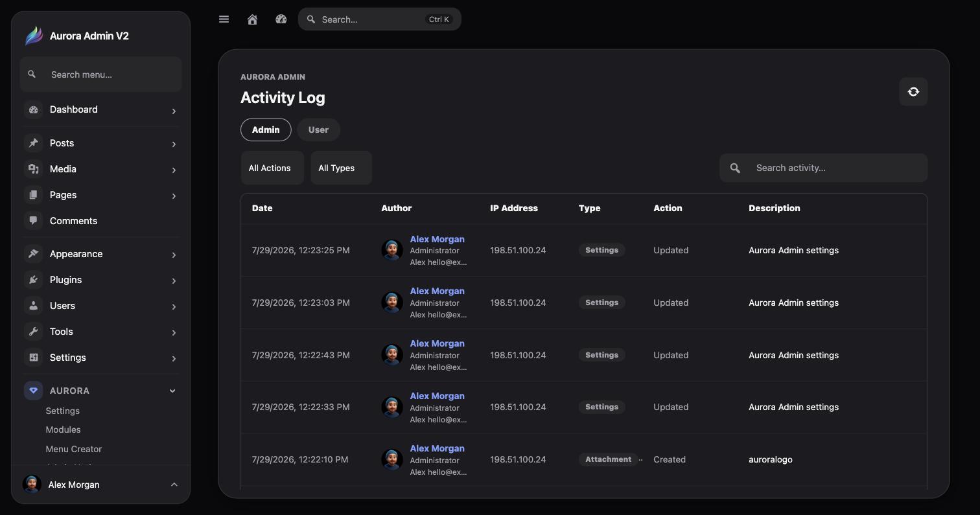Viewport: 980px width, 515px height.
Task: Open dashboard gauge icon in top bar
Action: pyautogui.click(x=281, y=19)
